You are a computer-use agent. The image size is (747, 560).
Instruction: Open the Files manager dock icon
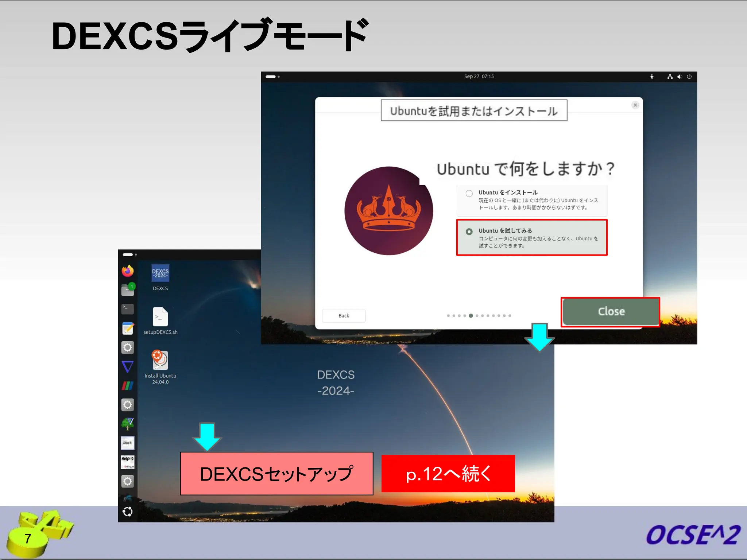[x=128, y=290]
